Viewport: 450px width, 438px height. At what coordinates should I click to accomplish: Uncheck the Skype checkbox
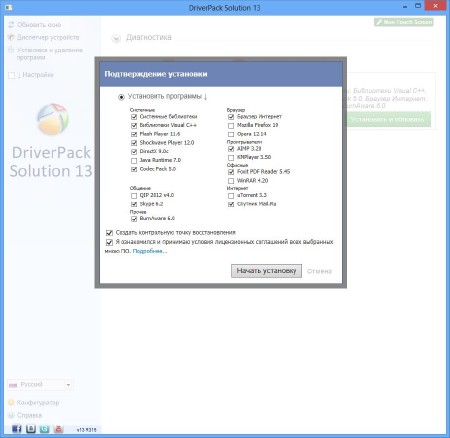134,204
